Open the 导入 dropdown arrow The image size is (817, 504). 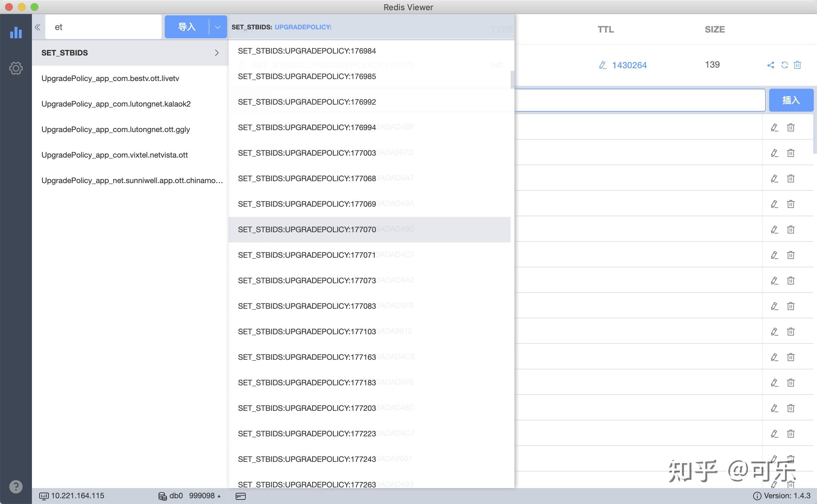[x=218, y=27]
